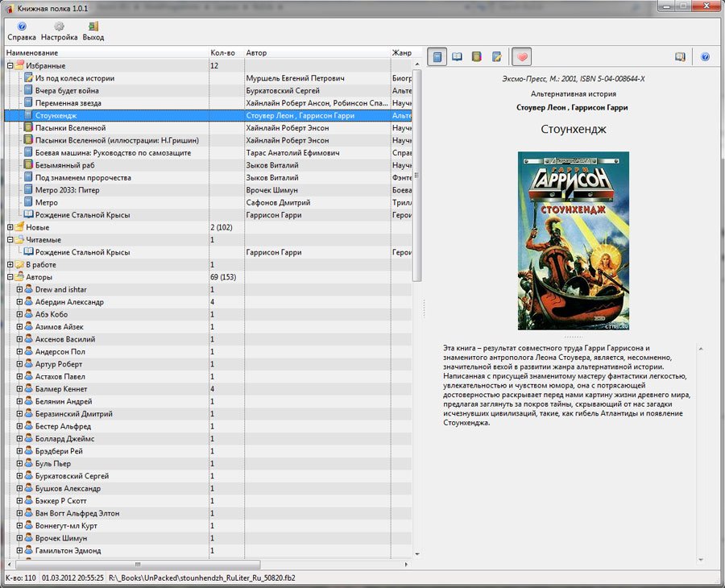Expand the В работе group
725x588 pixels.
tap(10, 265)
